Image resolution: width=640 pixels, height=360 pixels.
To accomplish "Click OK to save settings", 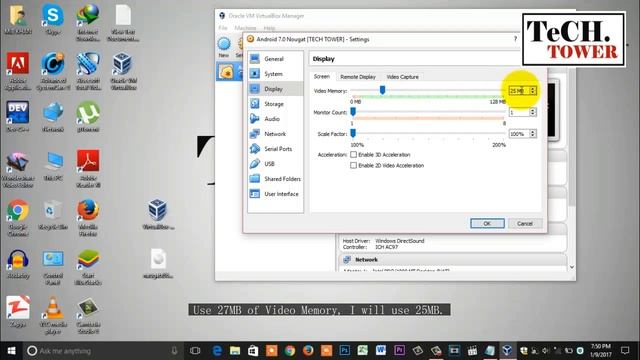I will point(487,223).
